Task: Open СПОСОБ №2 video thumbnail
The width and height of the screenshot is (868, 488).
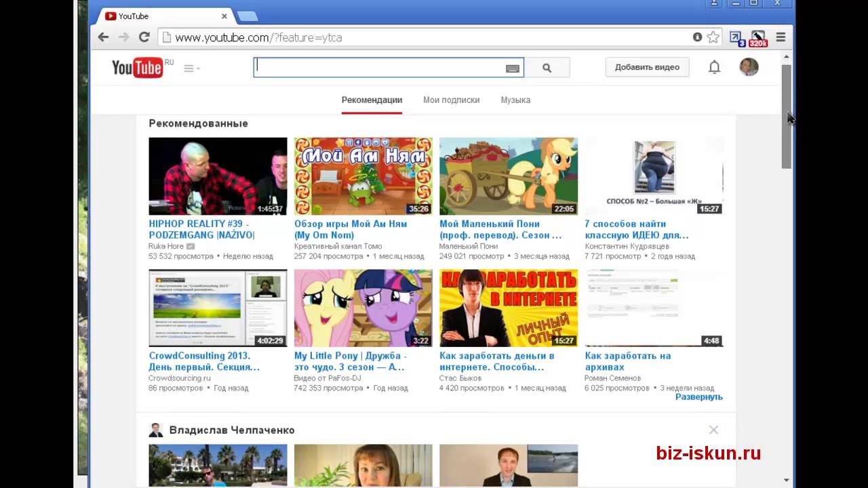Action: 654,176
